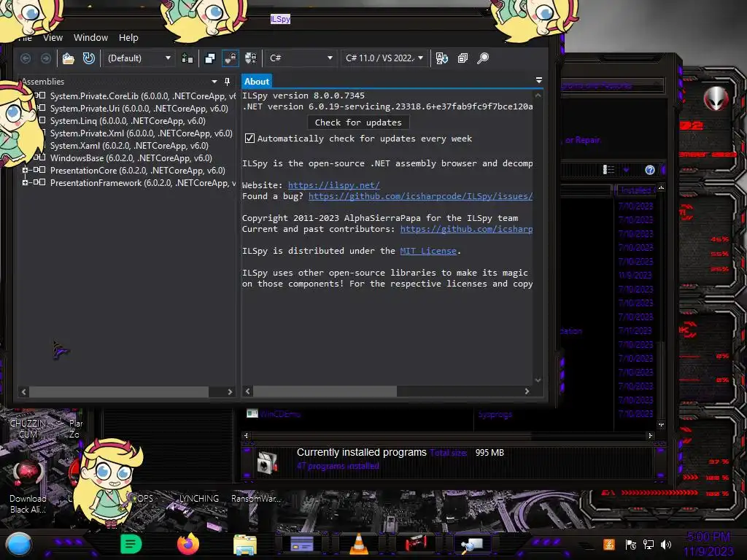Open the contributors GitHub link
The width and height of the screenshot is (747, 560).
coord(466,229)
